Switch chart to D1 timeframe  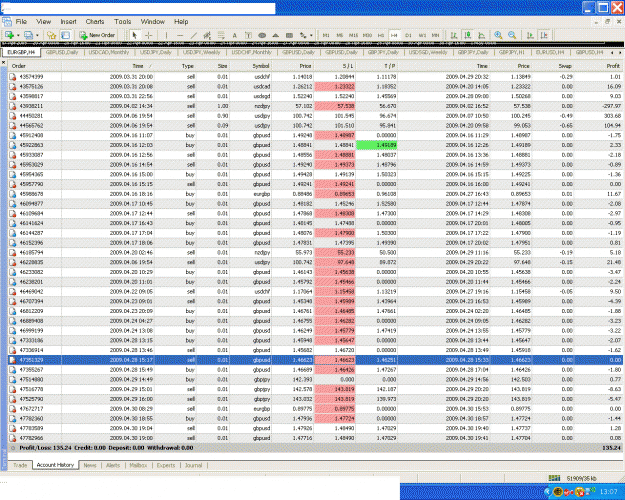[x=408, y=35]
